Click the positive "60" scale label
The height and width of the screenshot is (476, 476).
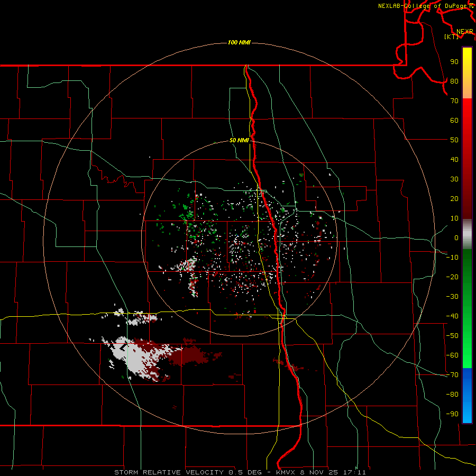point(454,120)
